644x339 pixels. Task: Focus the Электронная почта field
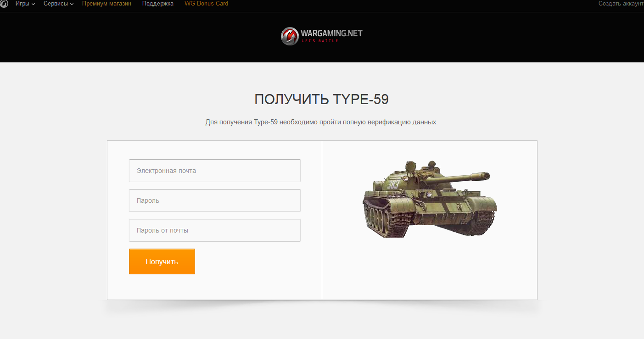point(215,171)
